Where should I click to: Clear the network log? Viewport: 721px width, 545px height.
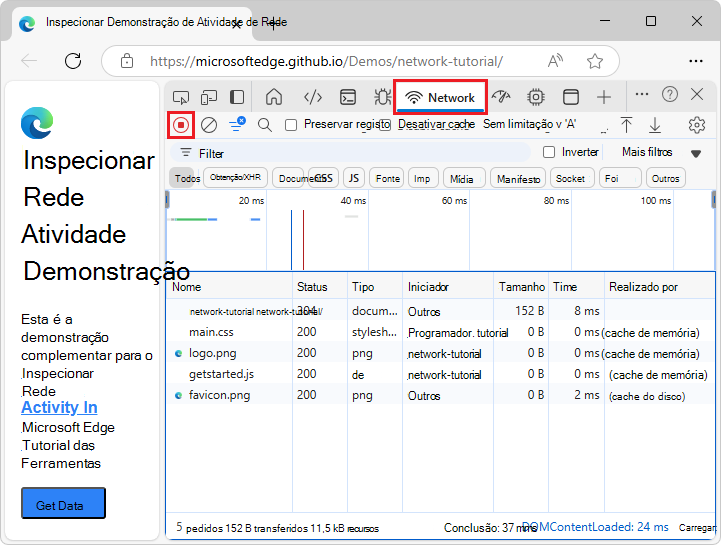pyautogui.click(x=209, y=125)
